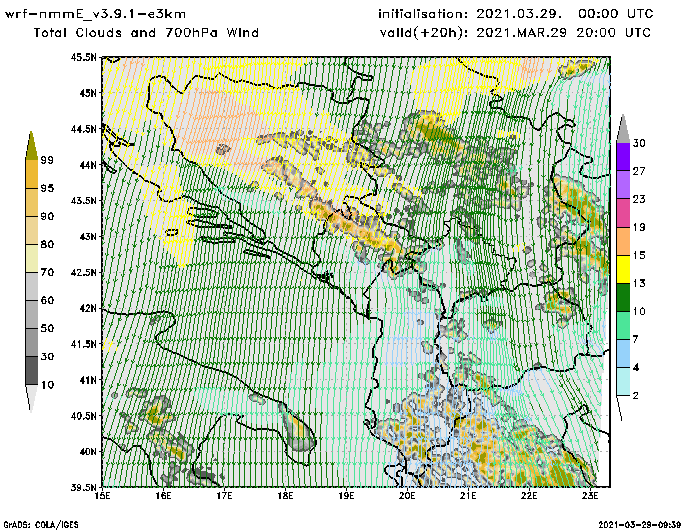Pick the gold 95–99 cloud cover swatch
This screenshot has height=530, width=700.
[31, 174]
